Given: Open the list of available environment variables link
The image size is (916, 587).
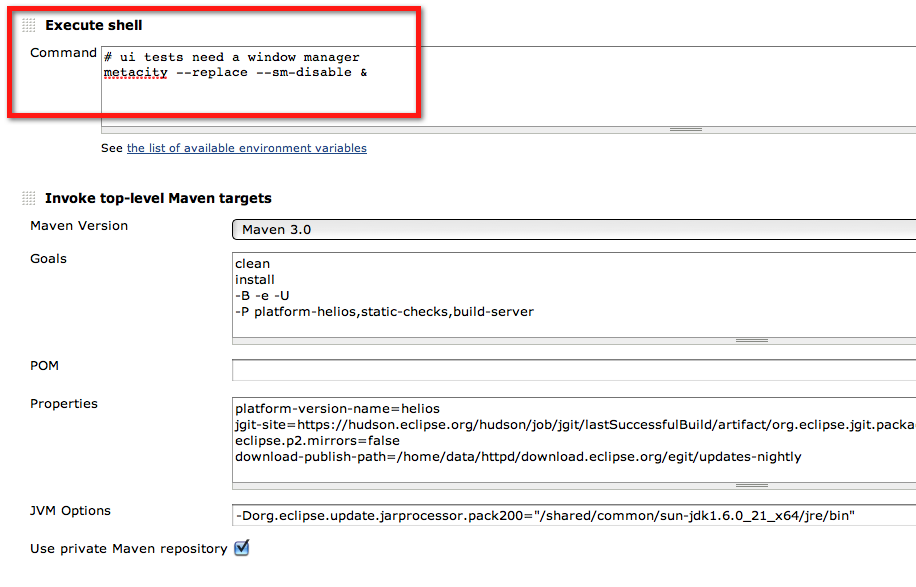Looking at the screenshot, I should pos(247,148).
